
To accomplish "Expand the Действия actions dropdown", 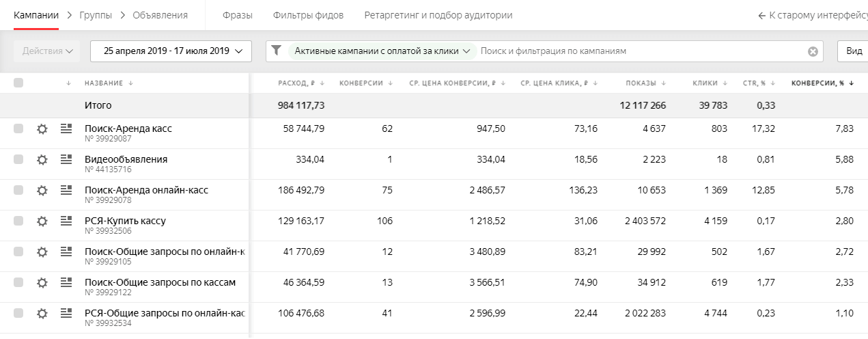I will (x=47, y=51).
